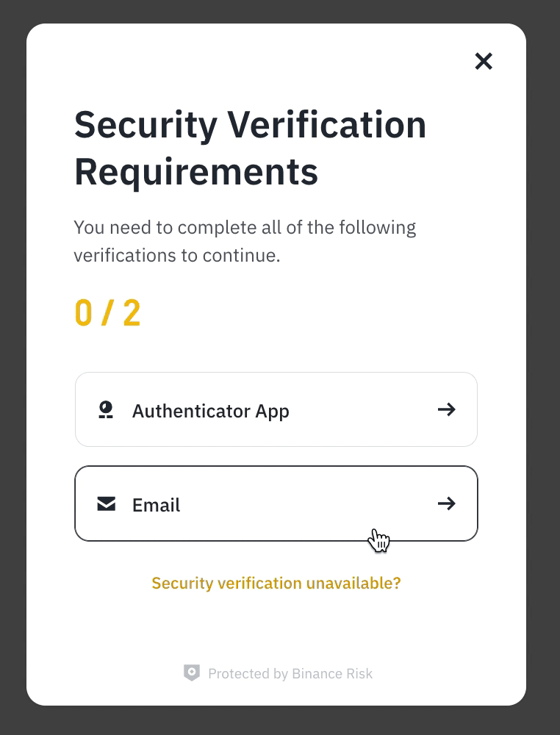This screenshot has width=560, height=735.
Task: Click the 0 / 2 progress counter
Action: point(107,313)
